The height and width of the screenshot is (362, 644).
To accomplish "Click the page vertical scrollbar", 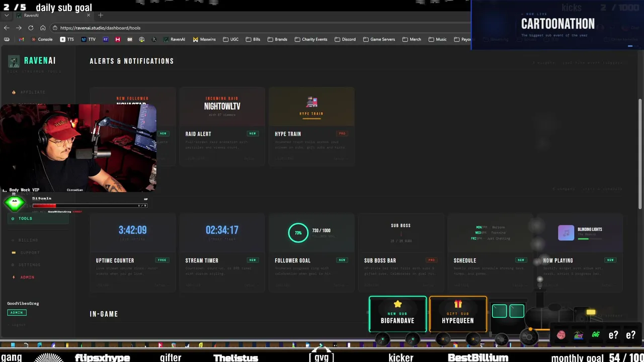I will pos(640,153).
